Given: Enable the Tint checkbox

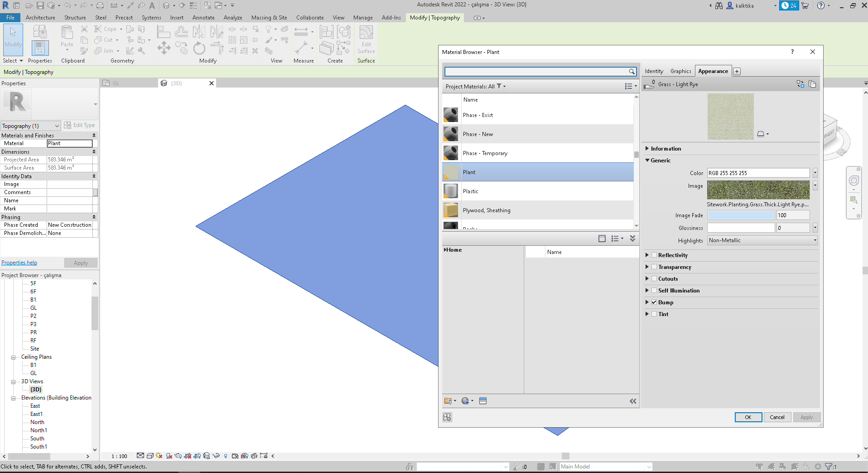Looking at the screenshot, I should tap(654, 314).
